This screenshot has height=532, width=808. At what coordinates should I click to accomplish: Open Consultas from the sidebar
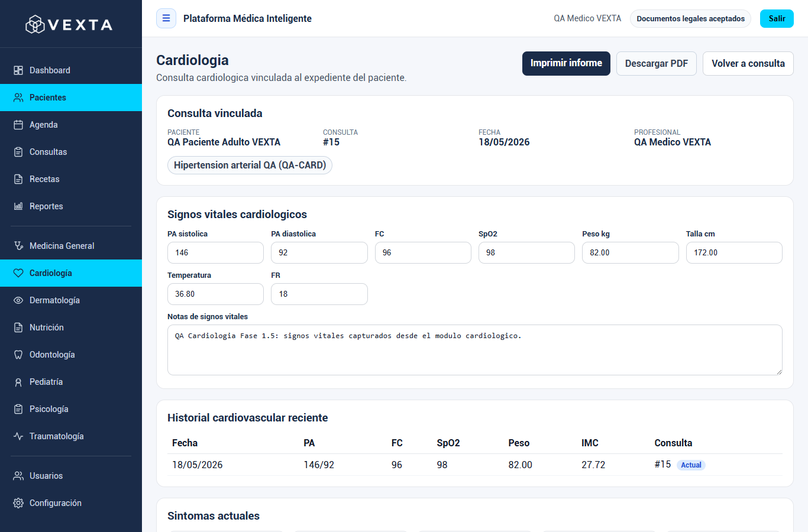[x=71, y=152]
